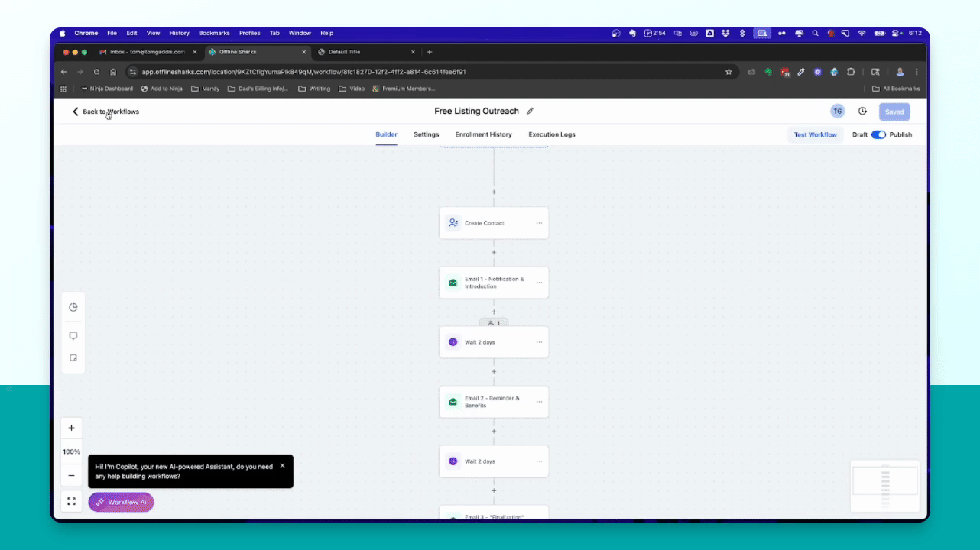Switch to the Builder tab
The image size is (980, 550).
tap(386, 134)
